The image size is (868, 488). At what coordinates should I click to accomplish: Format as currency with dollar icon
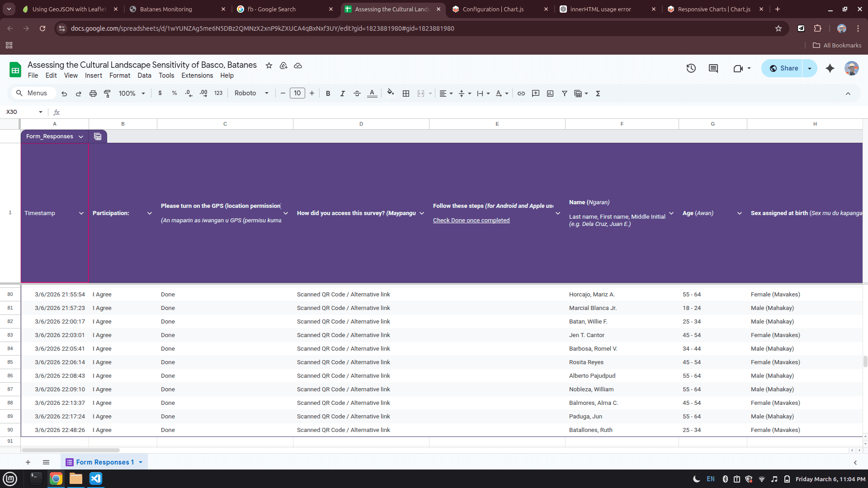click(x=160, y=93)
